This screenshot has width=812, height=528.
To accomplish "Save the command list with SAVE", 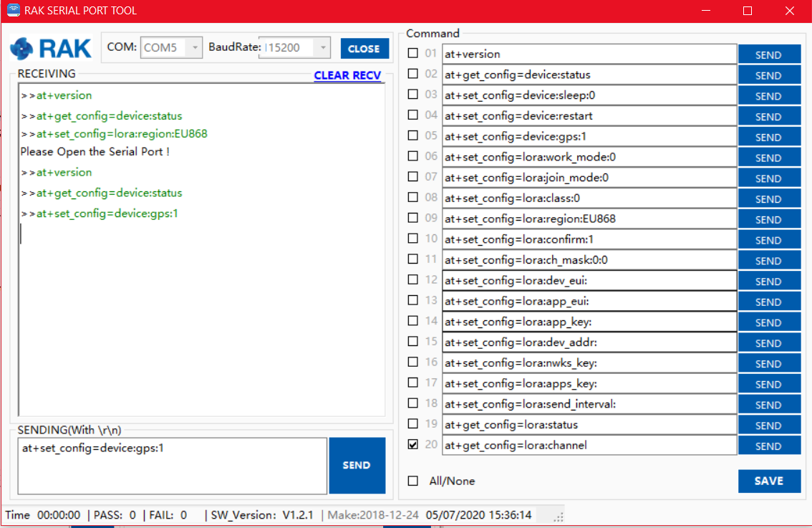I will tap(769, 481).
